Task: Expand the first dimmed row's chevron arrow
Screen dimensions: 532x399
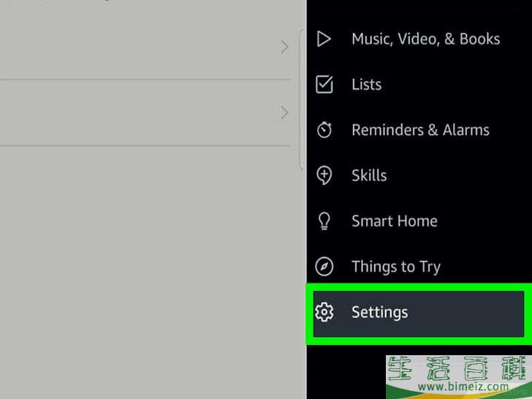Action: click(284, 47)
